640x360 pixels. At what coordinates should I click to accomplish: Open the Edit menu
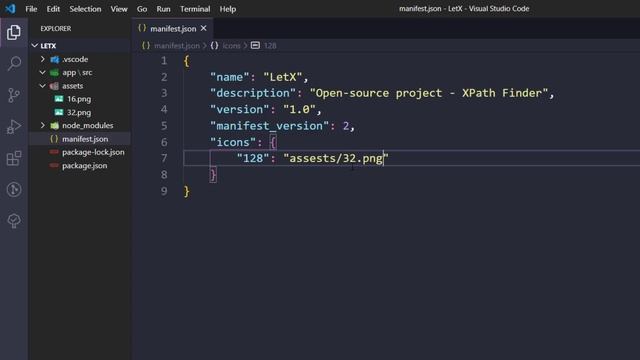click(x=53, y=9)
